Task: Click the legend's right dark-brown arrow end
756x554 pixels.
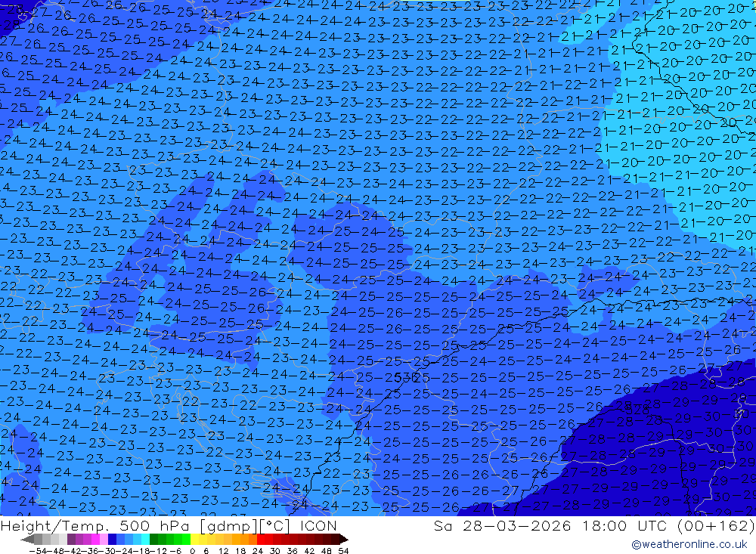Action: click(344, 540)
